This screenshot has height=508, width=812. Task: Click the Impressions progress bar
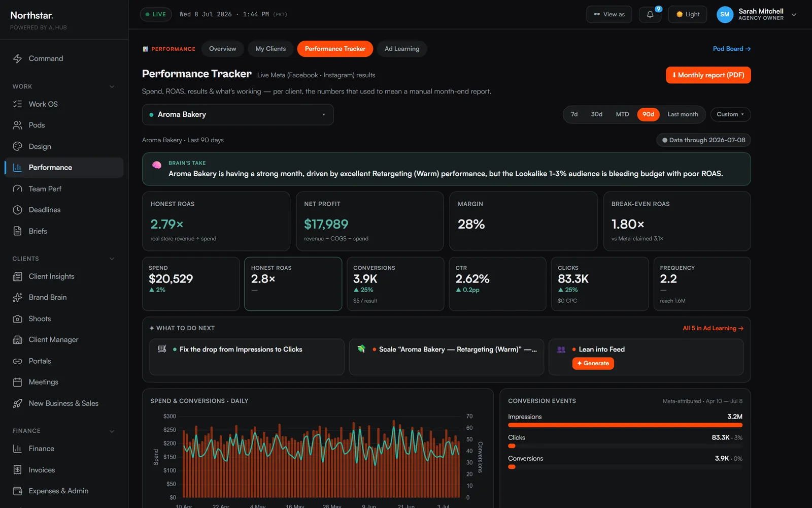pos(625,425)
